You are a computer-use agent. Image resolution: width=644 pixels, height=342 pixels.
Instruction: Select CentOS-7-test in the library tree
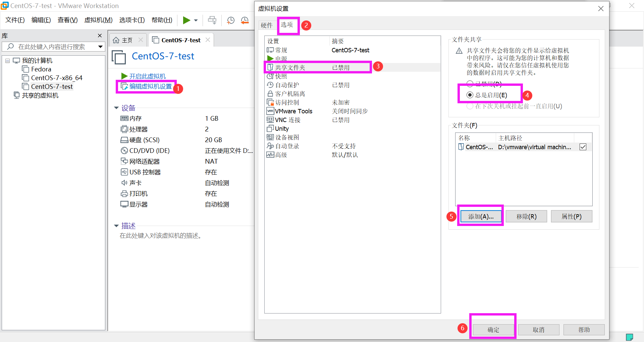48,87
